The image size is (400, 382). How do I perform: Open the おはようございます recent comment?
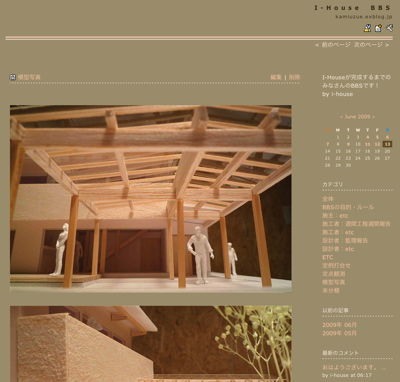(354, 367)
